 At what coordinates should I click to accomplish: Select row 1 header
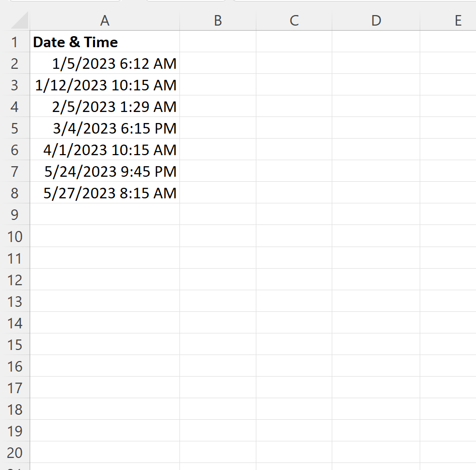(15, 42)
